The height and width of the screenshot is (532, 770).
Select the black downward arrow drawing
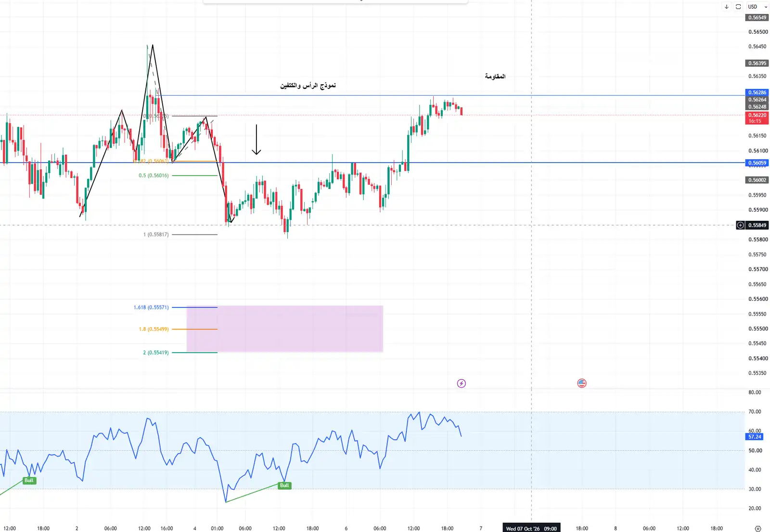point(257,139)
